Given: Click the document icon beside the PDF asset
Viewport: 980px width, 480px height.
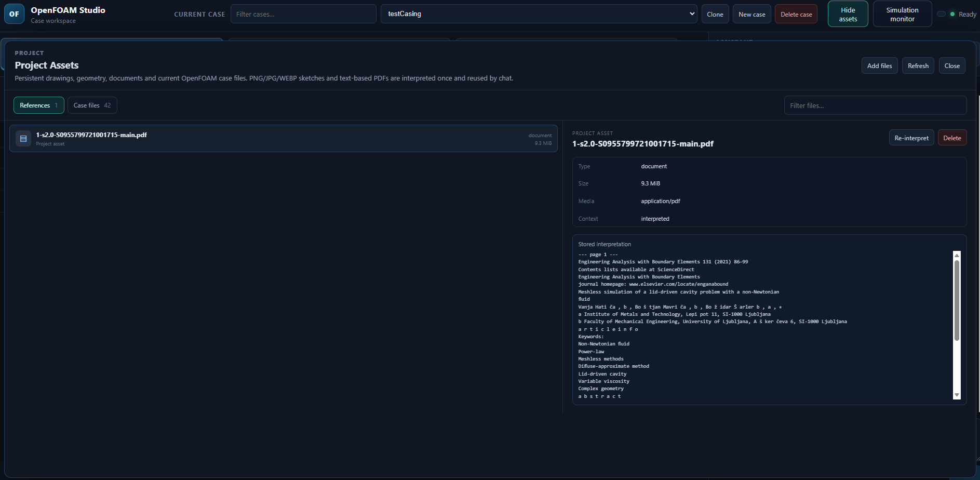Looking at the screenshot, I should (x=23, y=139).
